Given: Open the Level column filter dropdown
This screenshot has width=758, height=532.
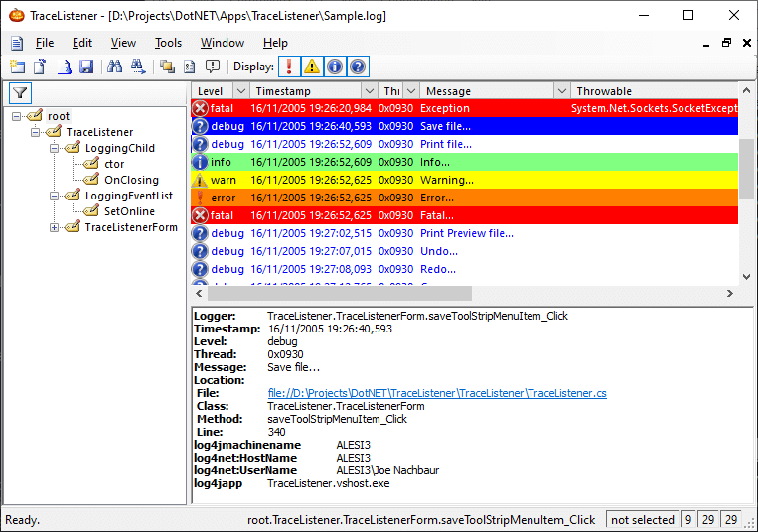Looking at the screenshot, I should [243, 91].
